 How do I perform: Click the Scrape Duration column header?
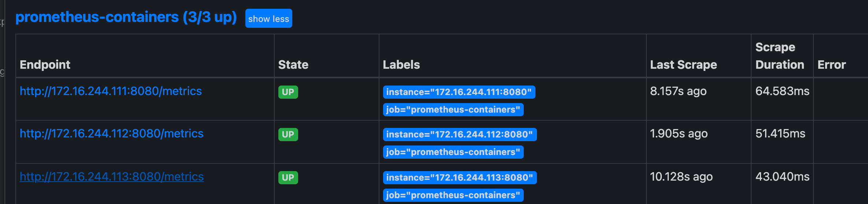(x=780, y=56)
